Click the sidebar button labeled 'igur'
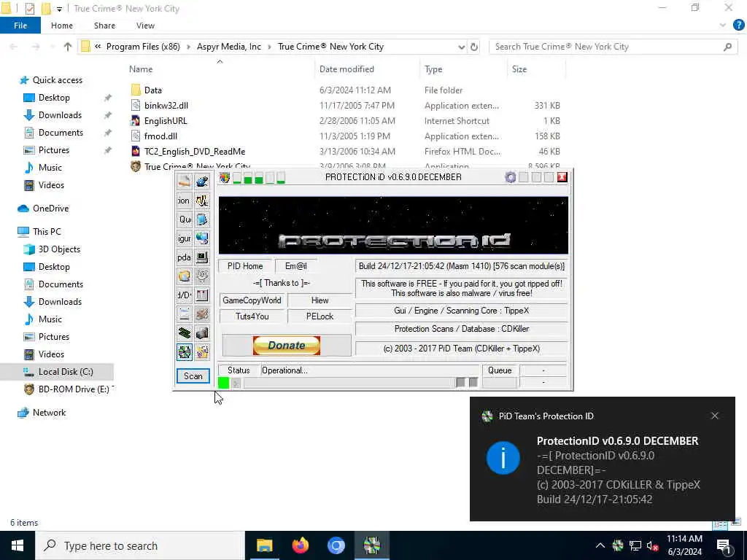Image resolution: width=747 pixels, height=560 pixels. pyautogui.click(x=185, y=238)
